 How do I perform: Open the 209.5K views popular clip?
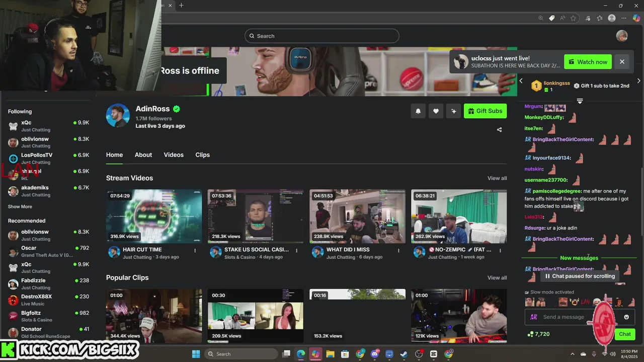pyautogui.click(x=256, y=316)
